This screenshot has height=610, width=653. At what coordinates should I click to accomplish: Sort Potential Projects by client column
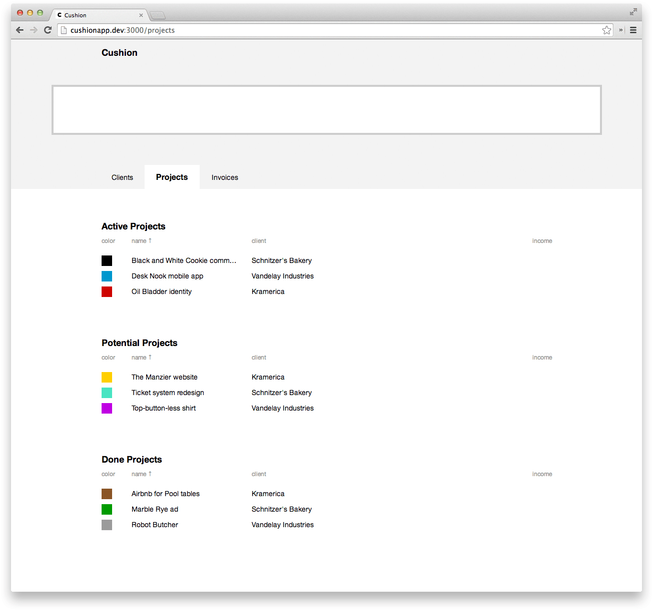tap(259, 357)
